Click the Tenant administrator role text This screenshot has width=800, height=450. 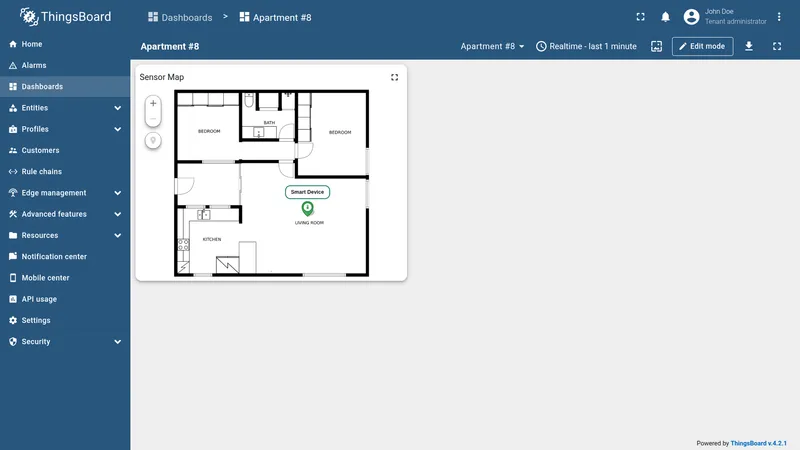click(736, 21)
